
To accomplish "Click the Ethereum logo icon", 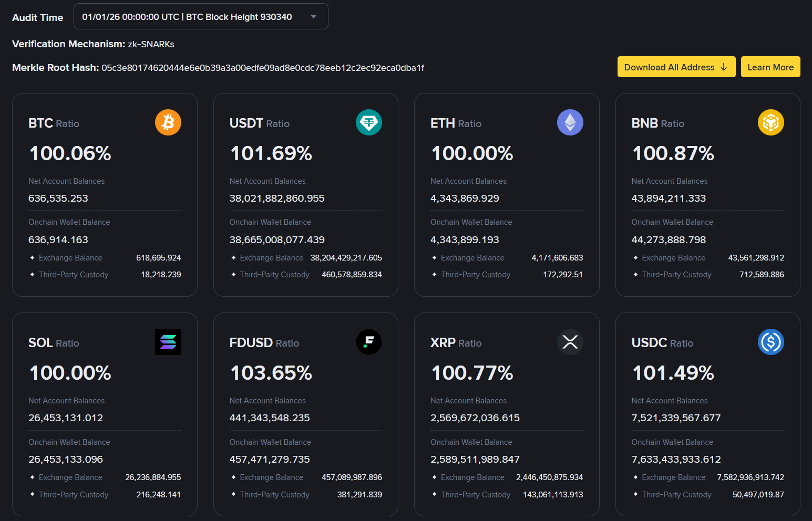I will [570, 122].
